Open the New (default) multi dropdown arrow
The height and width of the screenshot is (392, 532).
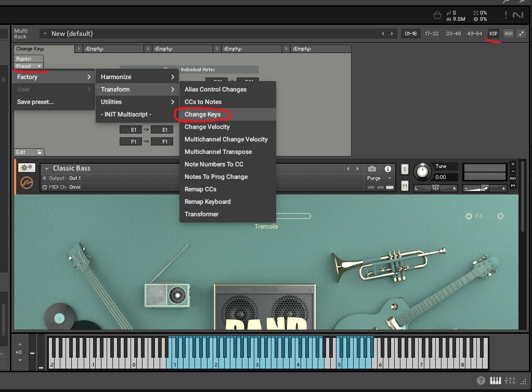pyautogui.click(x=45, y=34)
